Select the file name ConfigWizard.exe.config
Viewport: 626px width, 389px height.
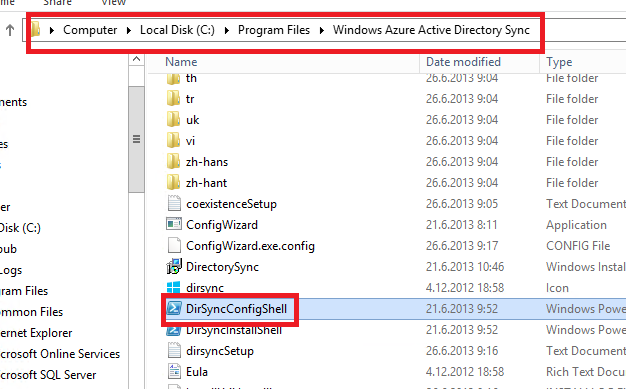point(250,246)
